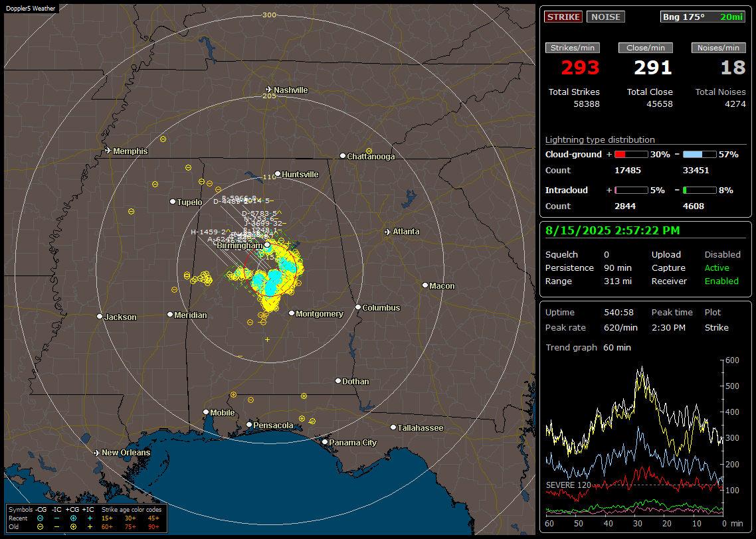Click the Capture status Active
756x539 pixels.
(716, 268)
